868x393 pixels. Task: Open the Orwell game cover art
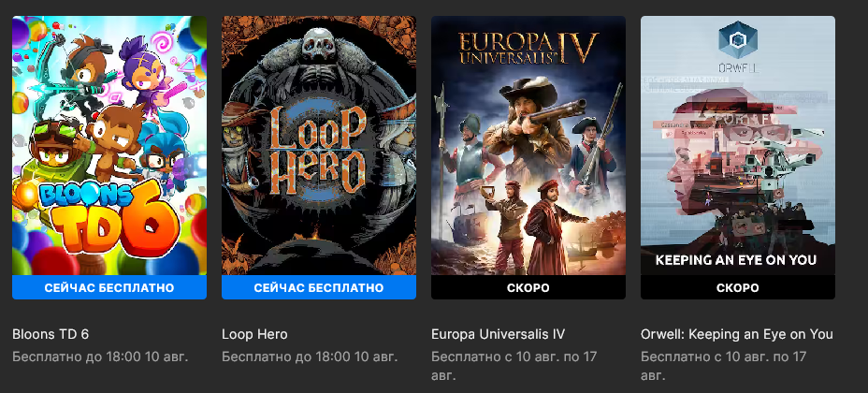coord(738,146)
